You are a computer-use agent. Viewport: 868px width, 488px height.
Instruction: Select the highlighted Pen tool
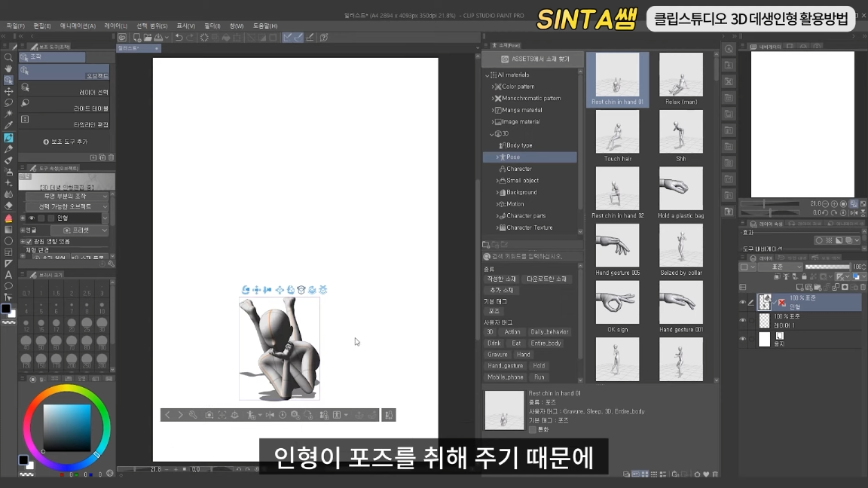click(x=8, y=137)
